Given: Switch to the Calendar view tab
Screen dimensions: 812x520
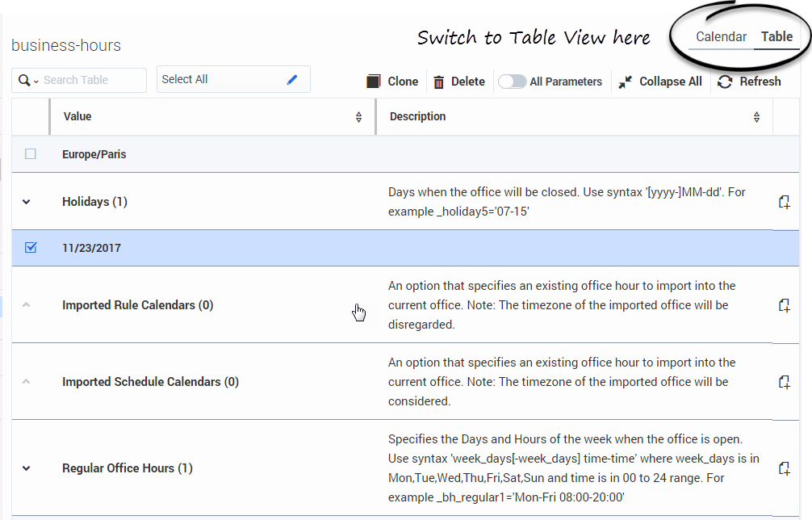Looking at the screenshot, I should click(x=721, y=37).
